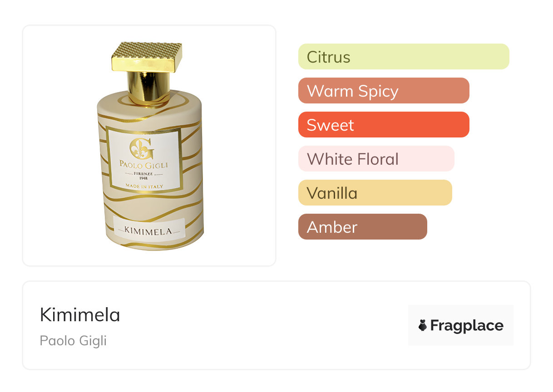Screen dimensions: 553x392
Task: Open the Paolo Gigli brand link
Action: 73,341
